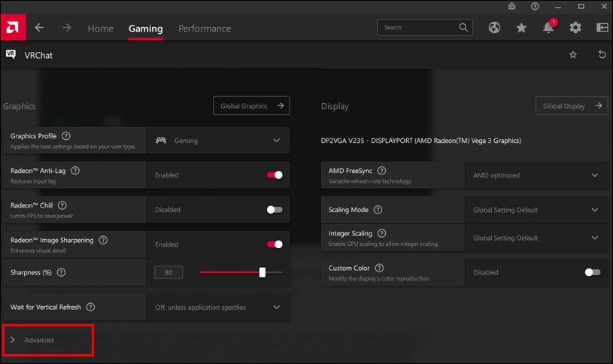Click the web browser globe icon

click(x=494, y=28)
